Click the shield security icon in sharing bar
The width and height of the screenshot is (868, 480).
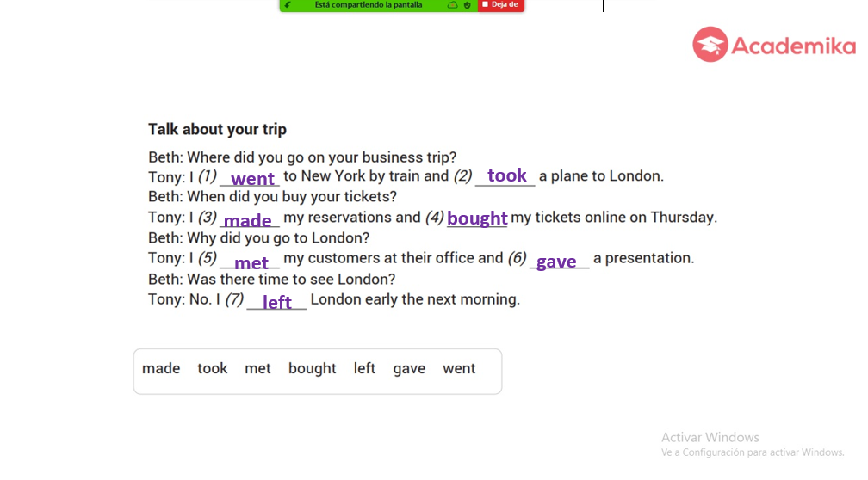[468, 5]
